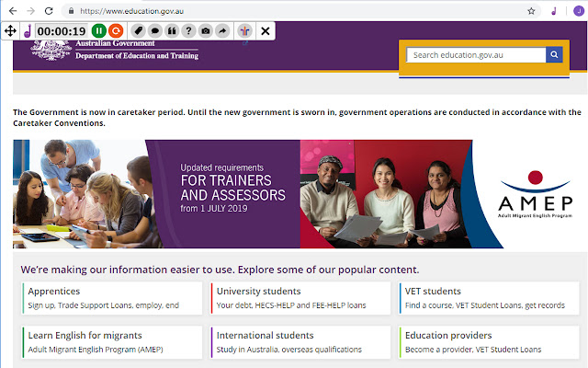Viewport: 588px width, 368px height.
Task: Add a tag using the tag icon
Action: 139,30
